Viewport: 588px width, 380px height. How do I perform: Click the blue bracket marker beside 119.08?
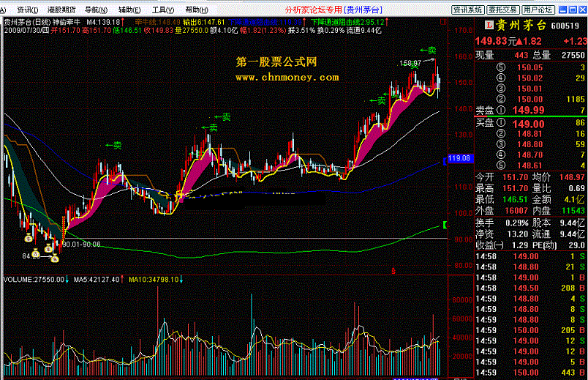pos(445,162)
